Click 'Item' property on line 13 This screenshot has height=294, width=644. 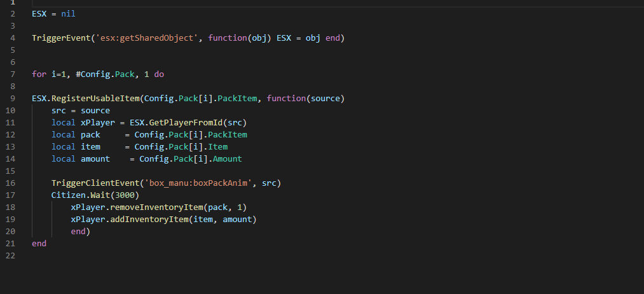[x=217, y=147]
